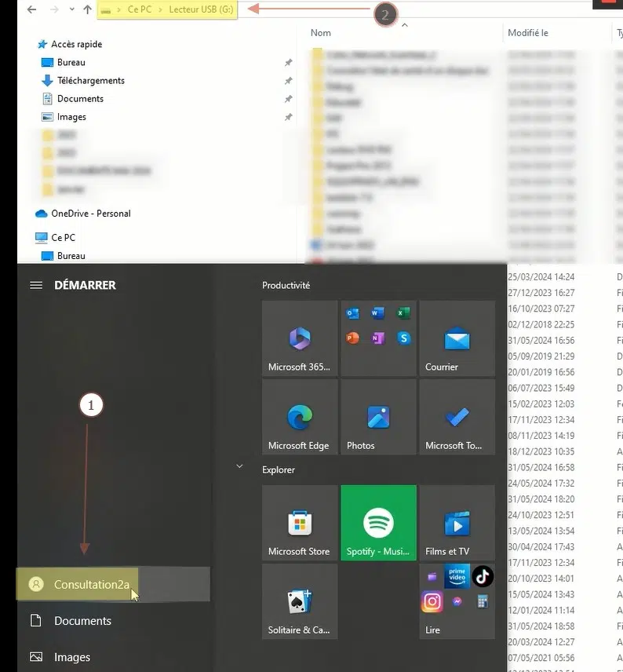Select row dated 24/10/2023 12:51
This screenshot has width=623, height=672.
541,515
